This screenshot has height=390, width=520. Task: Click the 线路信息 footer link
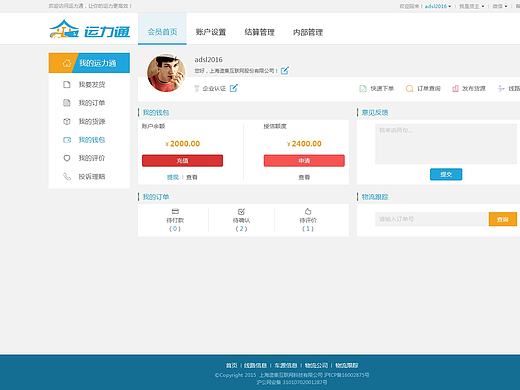tap(255, 365)
